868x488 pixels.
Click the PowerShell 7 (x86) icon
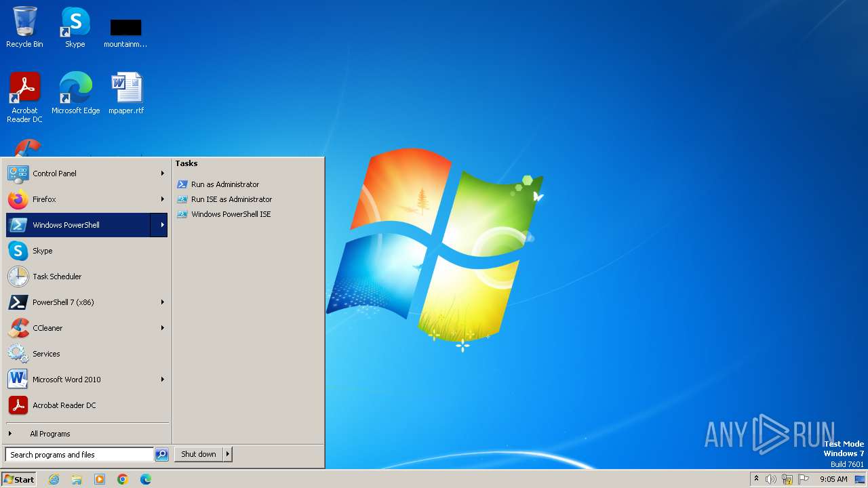click(x=18, y=302)
